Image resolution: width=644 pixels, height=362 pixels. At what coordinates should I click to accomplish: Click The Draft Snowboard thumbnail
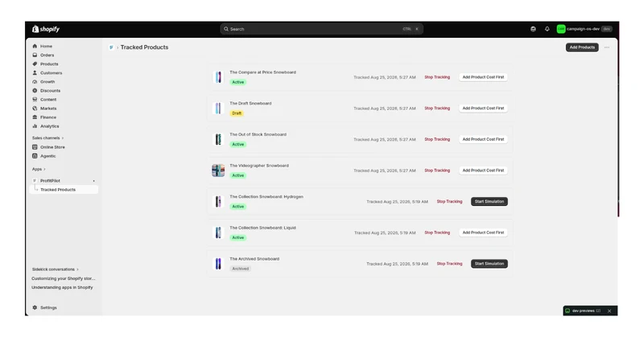pos(218,109)
